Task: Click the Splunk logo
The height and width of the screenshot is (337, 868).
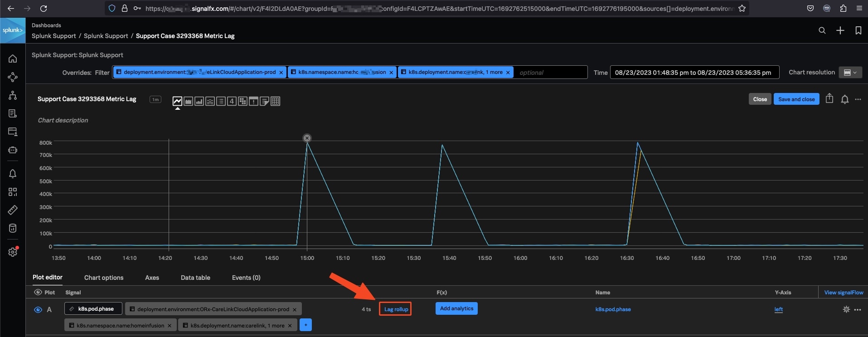Action: (13, 30)
